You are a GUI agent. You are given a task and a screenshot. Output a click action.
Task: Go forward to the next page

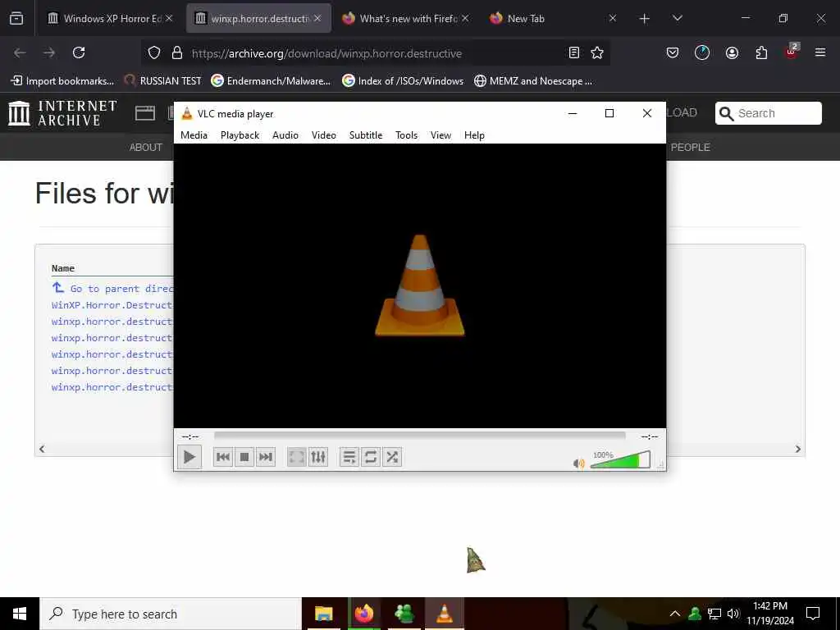(49, 52)
